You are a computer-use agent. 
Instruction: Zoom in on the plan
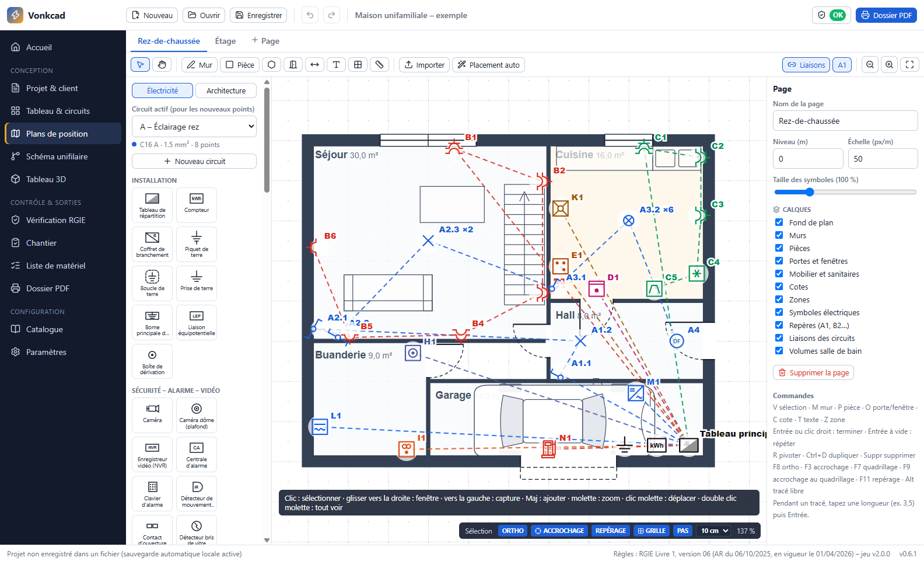pos(890,65)
